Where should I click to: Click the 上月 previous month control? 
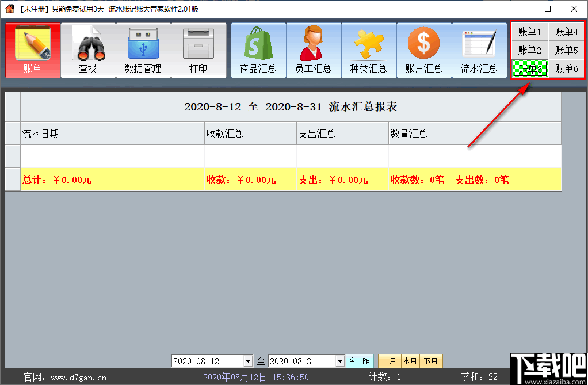390,361
